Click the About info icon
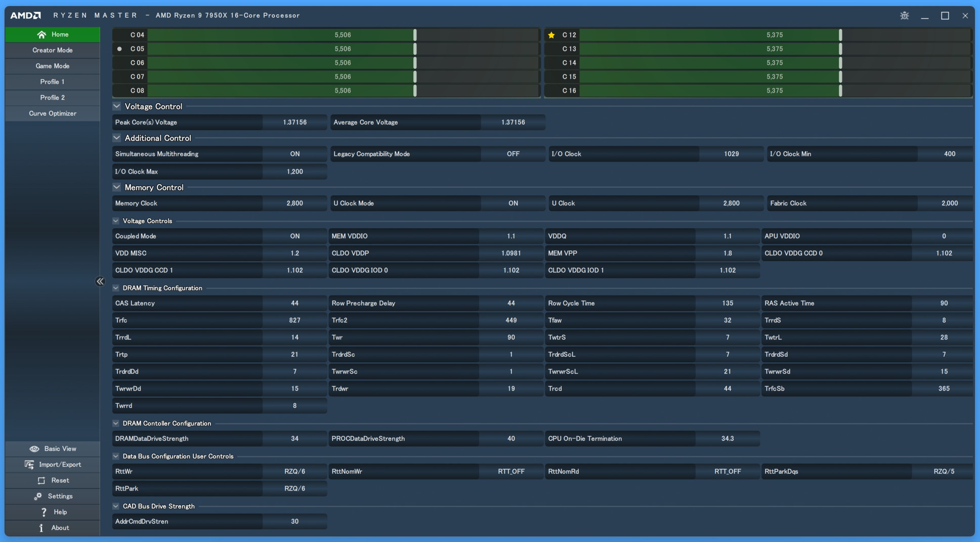The width and height of the screenshot is (980, 542). pyautogui.click(x=41, y=528)
